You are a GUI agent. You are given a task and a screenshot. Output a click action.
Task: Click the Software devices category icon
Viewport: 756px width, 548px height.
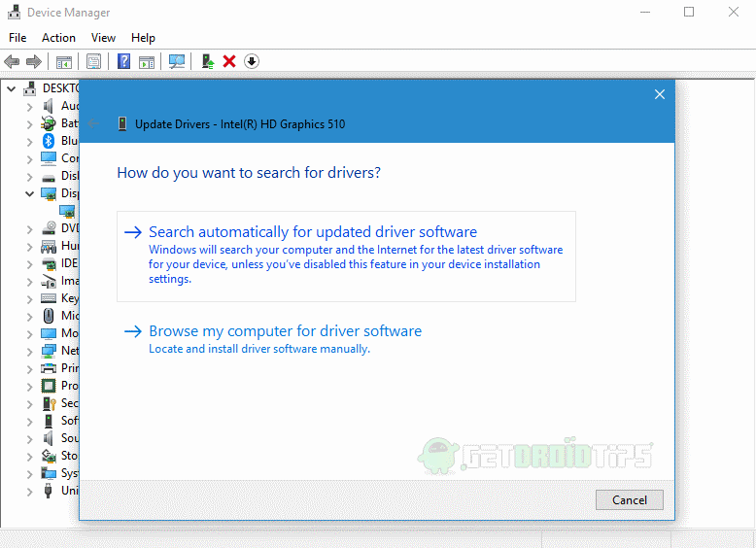click(x=49, y=421)
